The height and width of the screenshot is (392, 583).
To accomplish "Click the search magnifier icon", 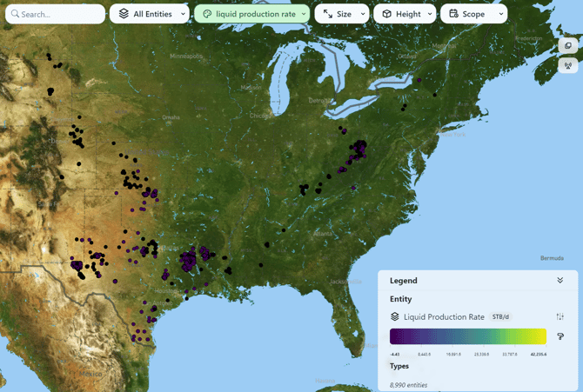I will pos(15,14).
